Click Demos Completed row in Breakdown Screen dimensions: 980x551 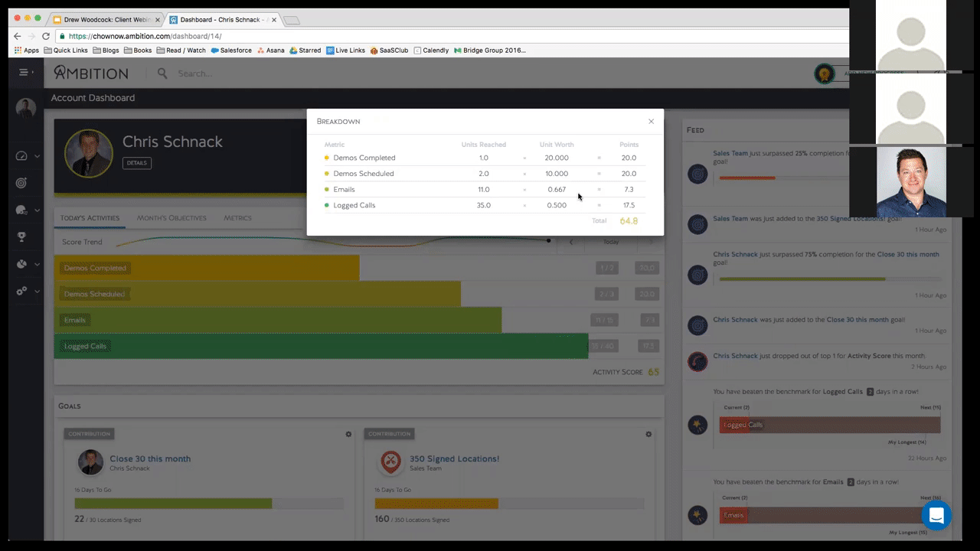coord(485,158)
